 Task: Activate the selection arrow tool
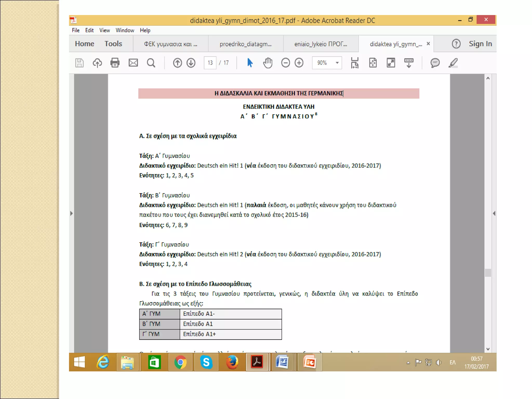[x=250, y=63]
